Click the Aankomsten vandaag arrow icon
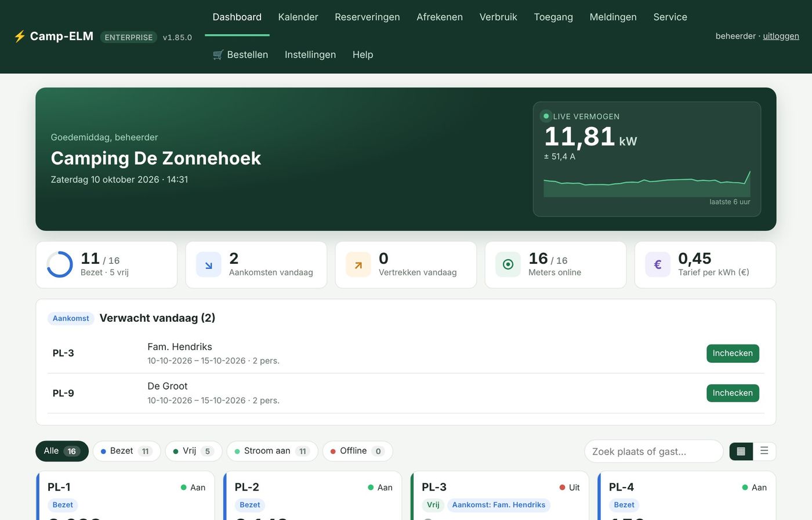 [x=209, y=265]
